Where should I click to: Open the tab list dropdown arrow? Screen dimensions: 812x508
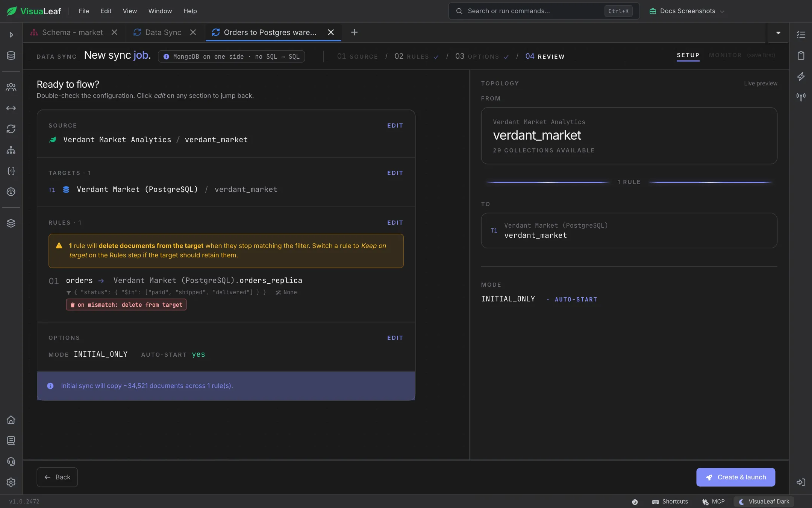coord(778,33)
